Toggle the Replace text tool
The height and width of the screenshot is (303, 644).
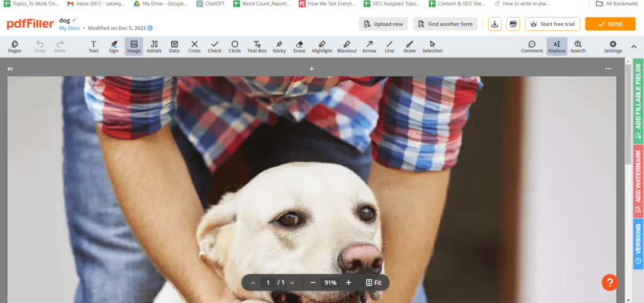(x=557, y=47)
